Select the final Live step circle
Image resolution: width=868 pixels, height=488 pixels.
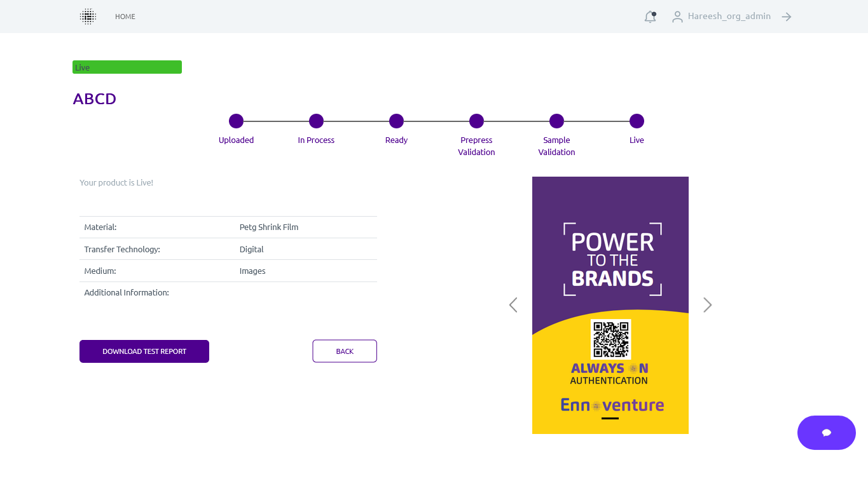(637, 121)
